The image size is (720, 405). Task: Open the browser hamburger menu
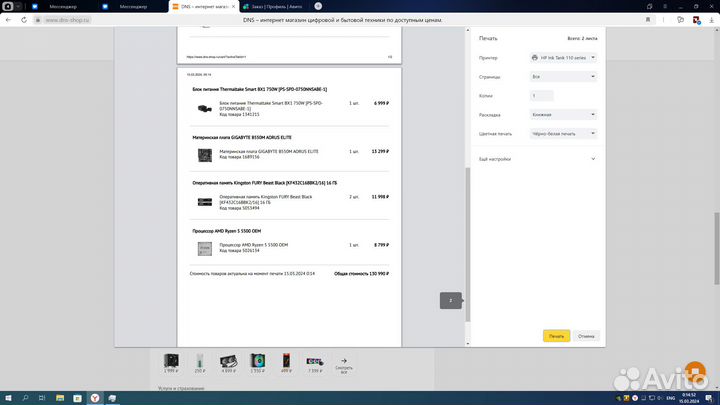point(665,6)
